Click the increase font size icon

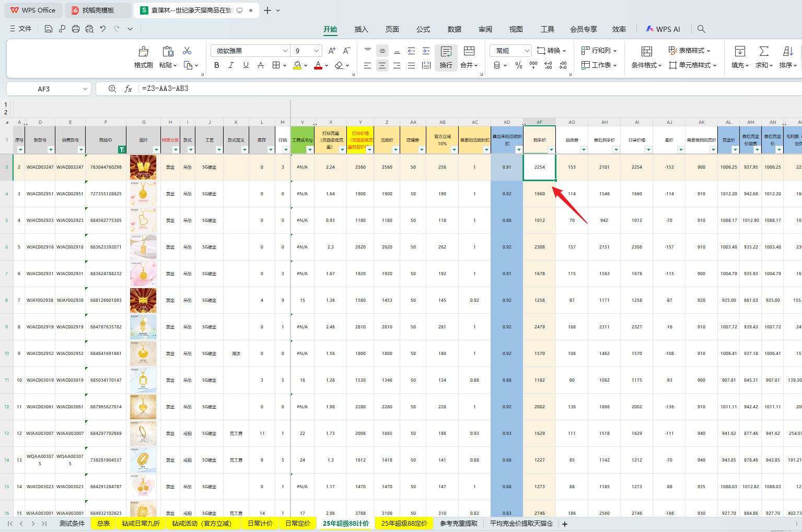[332, 51]
